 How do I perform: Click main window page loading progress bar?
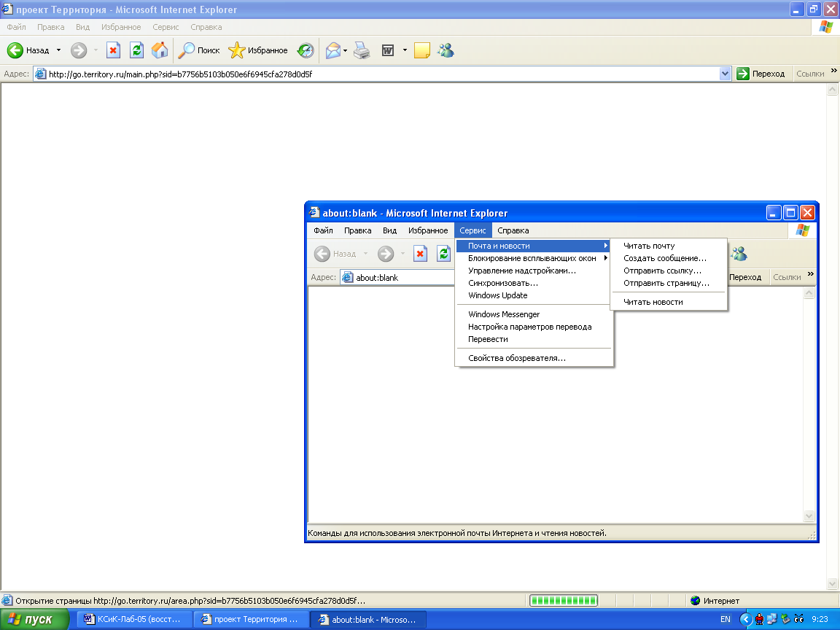pyautogui.click(x=564, y=601)
